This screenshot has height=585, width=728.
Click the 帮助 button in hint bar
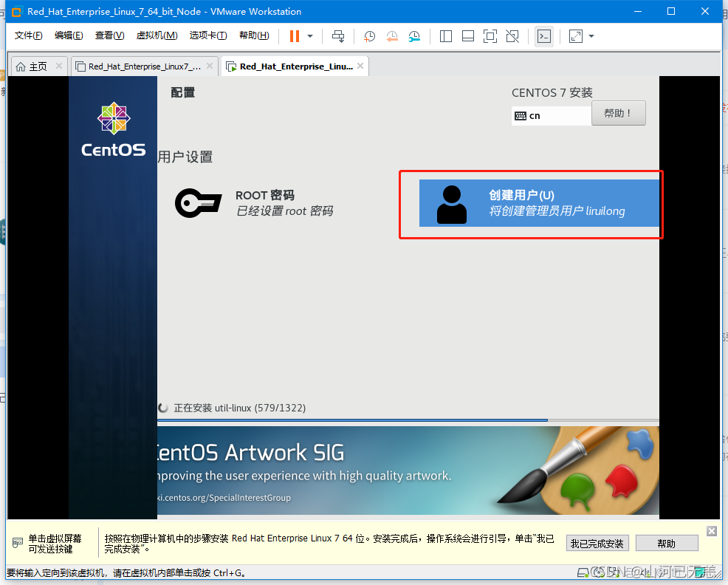click(x=667, y=543)
